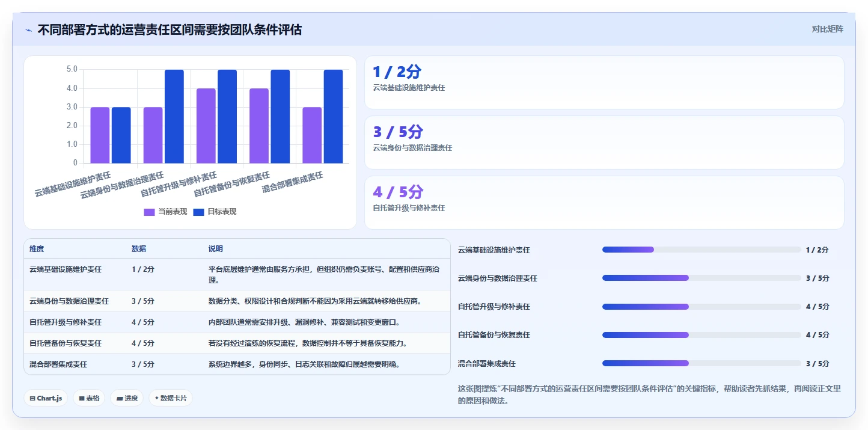Open the 3 / 5分 data card
Image resolution: width=868 pixels, height=430 pixels.
click(604, 143)
